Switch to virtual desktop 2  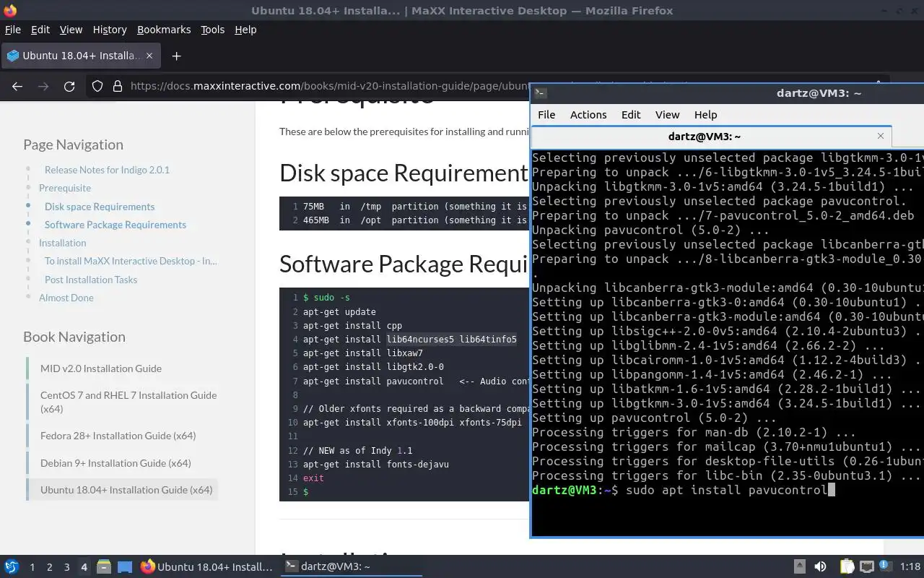[49, 567]
